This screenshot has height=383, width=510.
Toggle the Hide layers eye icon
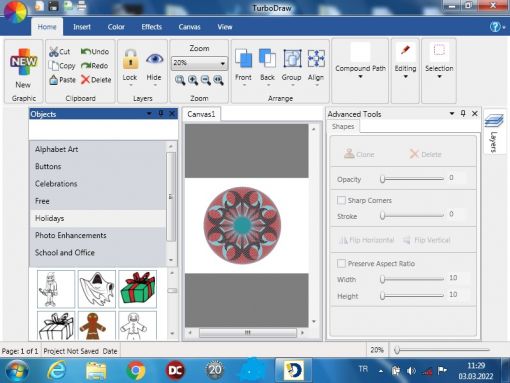coord(154,59)
